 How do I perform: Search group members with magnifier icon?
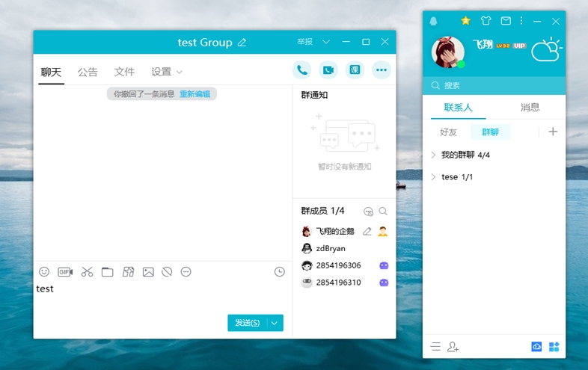383,212
